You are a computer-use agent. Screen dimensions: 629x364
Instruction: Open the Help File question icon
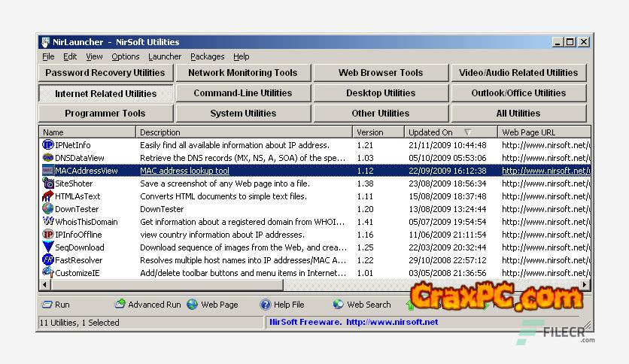click(x=265, y=305)
